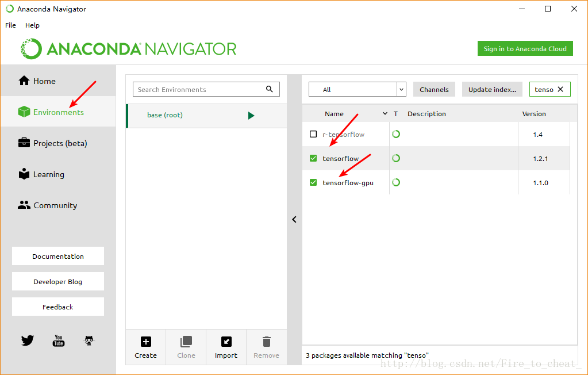The height and width of the screenshot is (375, 588).
Task: Open Projects (beta) section
Action: click(58, 143)
